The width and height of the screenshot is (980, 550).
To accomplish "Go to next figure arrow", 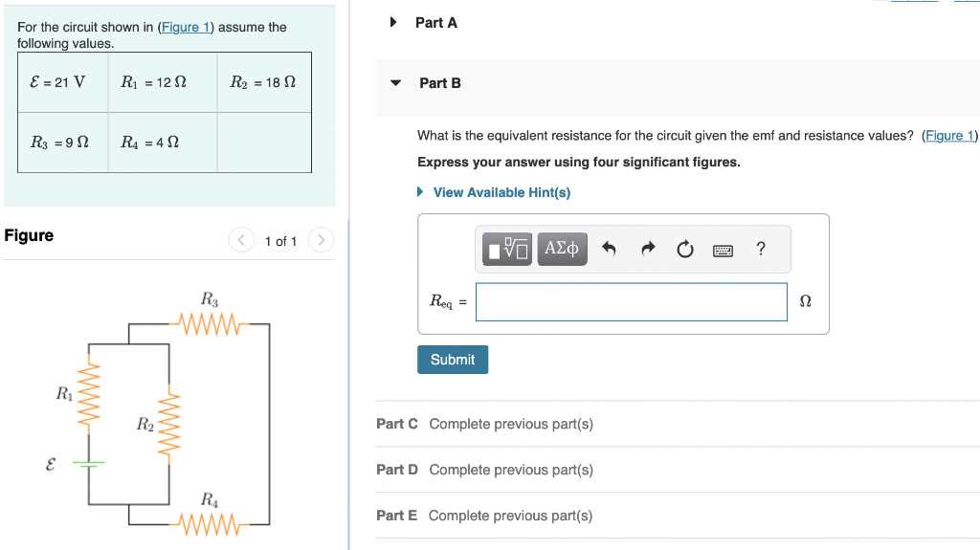I will (321, 240).
